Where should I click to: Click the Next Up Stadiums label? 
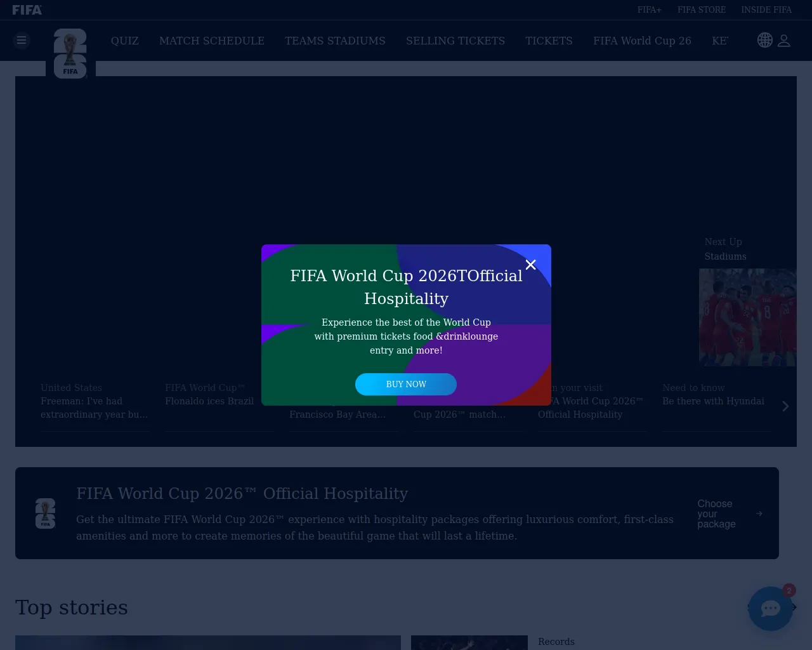pos(726,249)
